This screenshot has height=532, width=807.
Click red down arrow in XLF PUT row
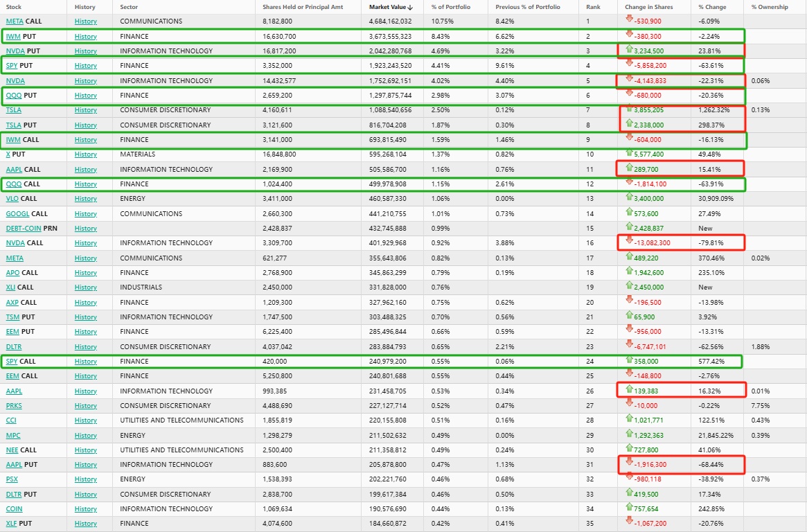[629, 523]
